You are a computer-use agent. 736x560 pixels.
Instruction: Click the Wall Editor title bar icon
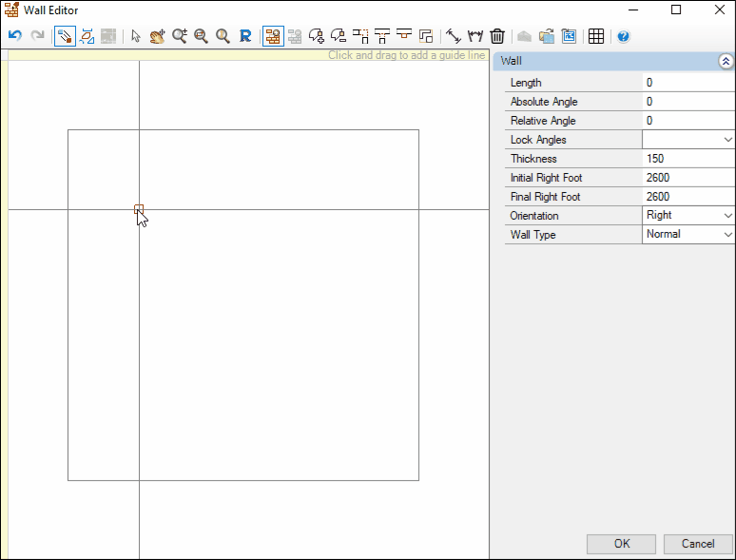(x=11, y=10)
